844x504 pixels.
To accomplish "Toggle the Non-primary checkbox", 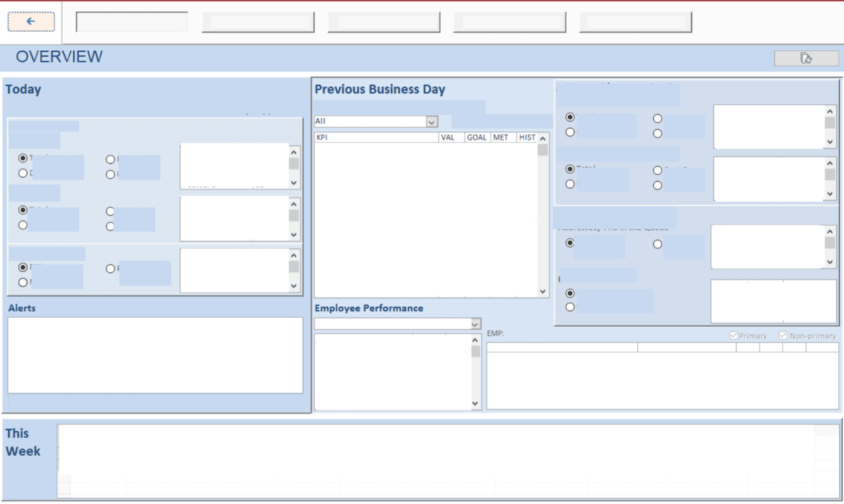I will click(x=783, y=336).
